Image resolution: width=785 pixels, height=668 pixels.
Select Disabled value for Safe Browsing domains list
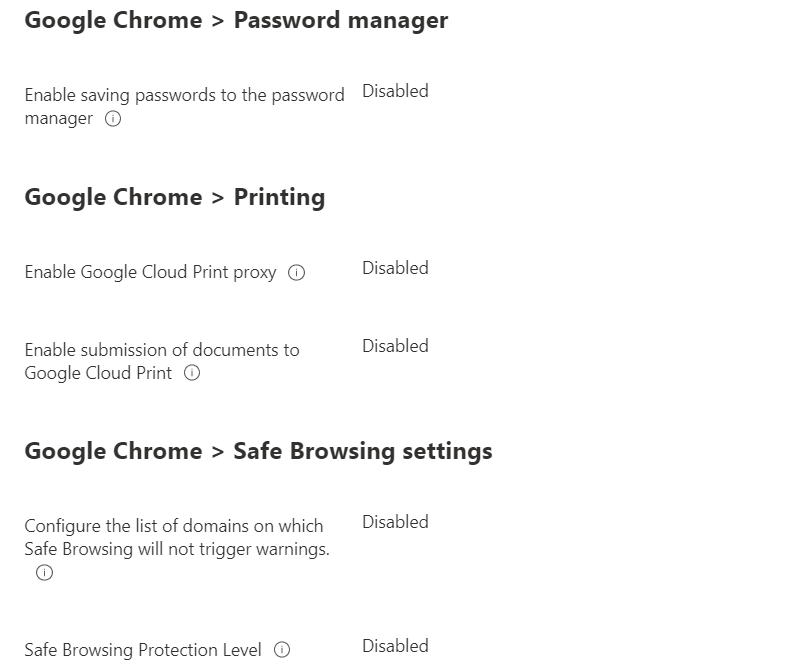(396, 522)
